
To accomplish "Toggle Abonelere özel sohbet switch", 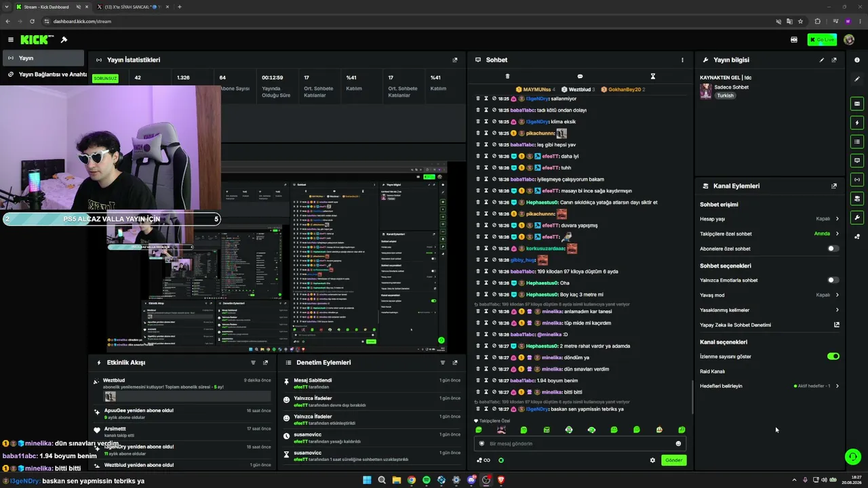I will click(x=833, y=249).
